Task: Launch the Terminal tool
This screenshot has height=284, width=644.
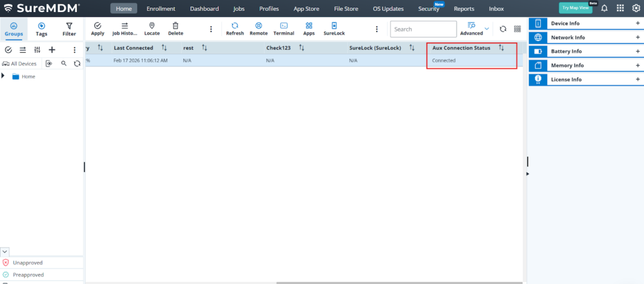Action: [x=284, y=29]
